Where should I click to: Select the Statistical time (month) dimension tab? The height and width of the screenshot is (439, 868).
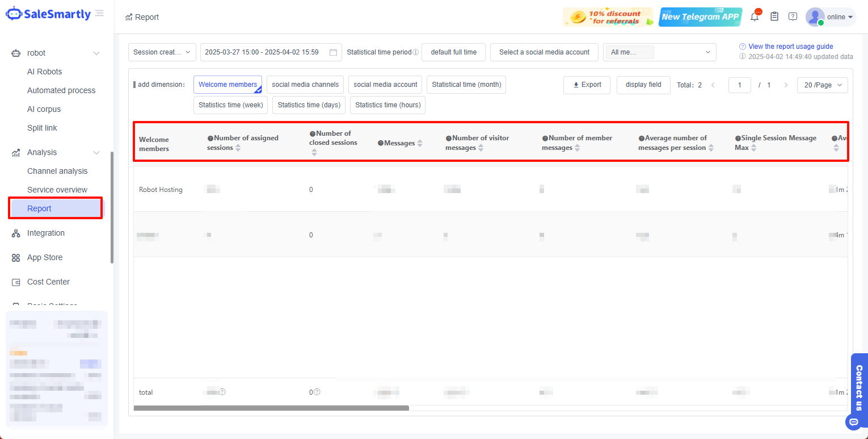coord(466,84)
